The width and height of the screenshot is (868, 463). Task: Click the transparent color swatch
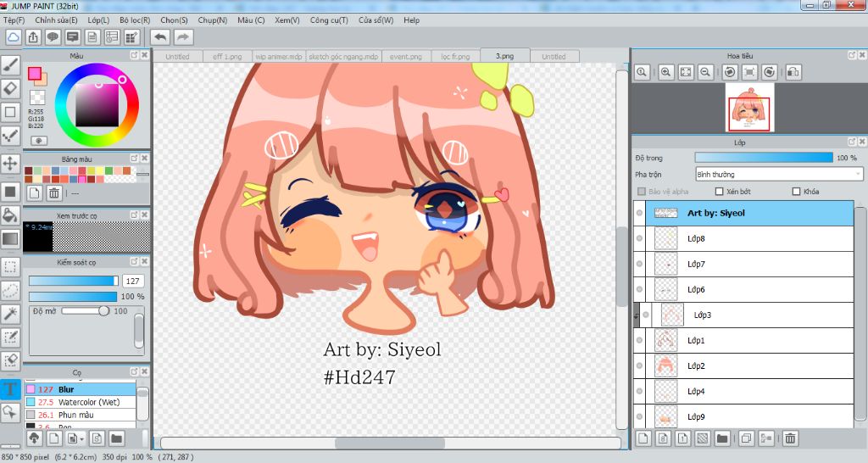(x=37, y=97)
